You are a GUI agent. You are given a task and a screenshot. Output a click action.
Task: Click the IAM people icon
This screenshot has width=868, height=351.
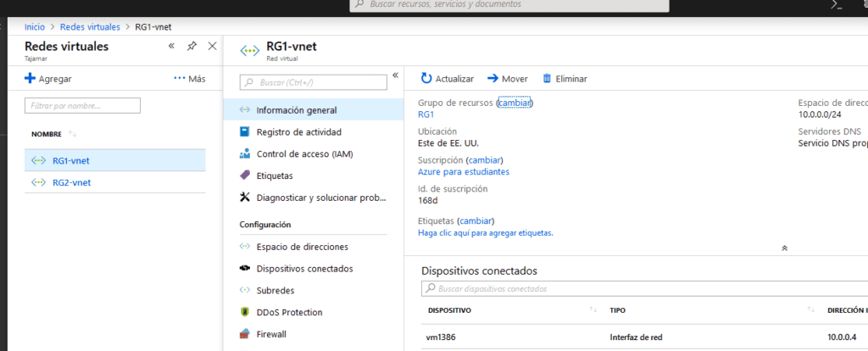245,154
